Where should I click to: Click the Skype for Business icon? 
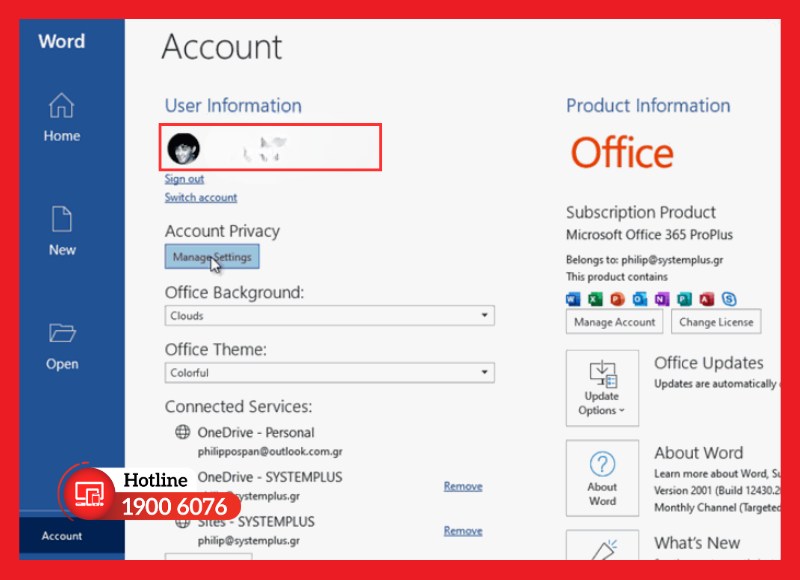pyautogui.click(x=729, y=299)
